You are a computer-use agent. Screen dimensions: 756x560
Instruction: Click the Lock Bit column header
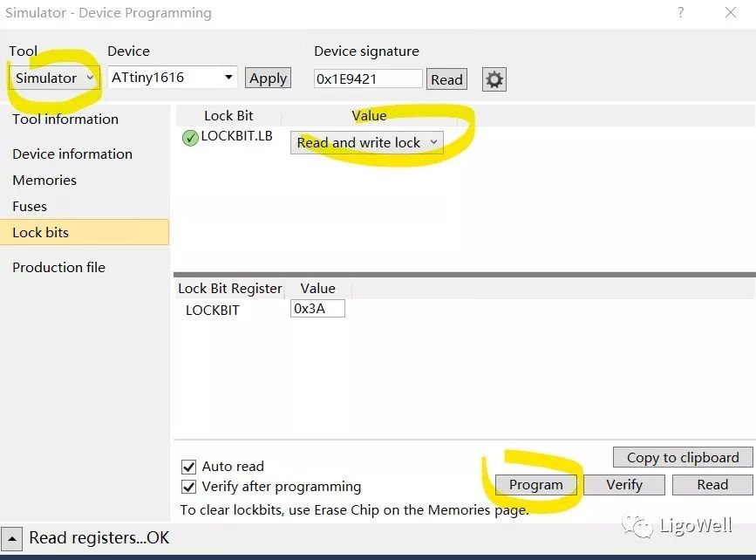coord(228,116)
